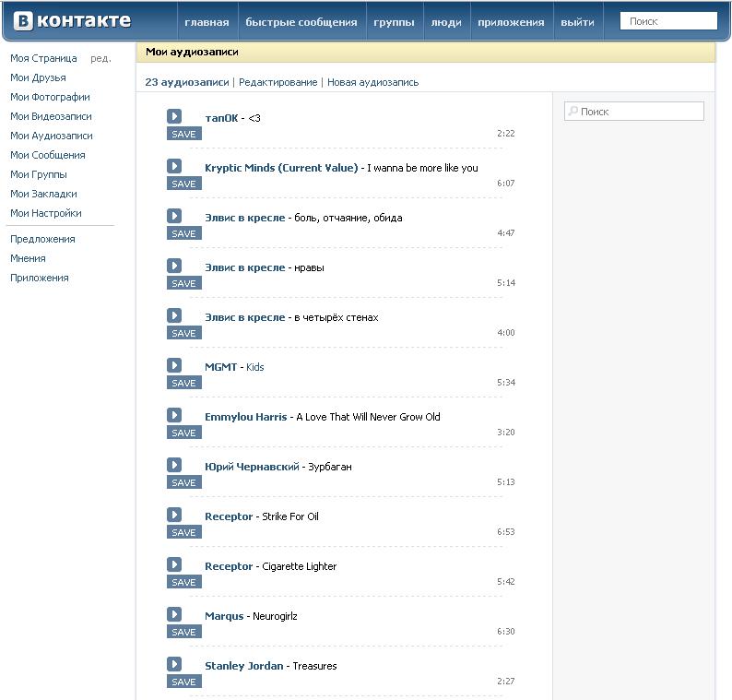Open Предложения in sidebar
Viewport: 732px width, 700px height.
coord(42,239)
